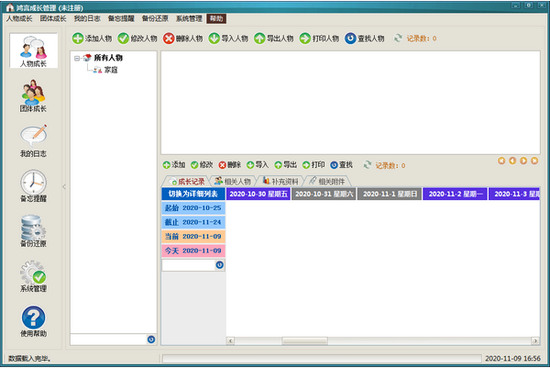Switch to 成长记录 tab
This screenshot has height=368, width=550.
click(x=186, y=181)
